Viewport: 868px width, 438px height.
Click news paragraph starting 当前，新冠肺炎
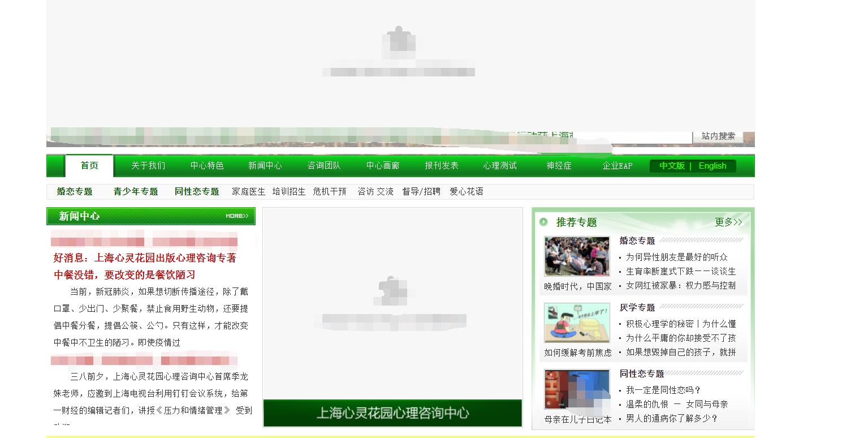click(x=152, y=317)
